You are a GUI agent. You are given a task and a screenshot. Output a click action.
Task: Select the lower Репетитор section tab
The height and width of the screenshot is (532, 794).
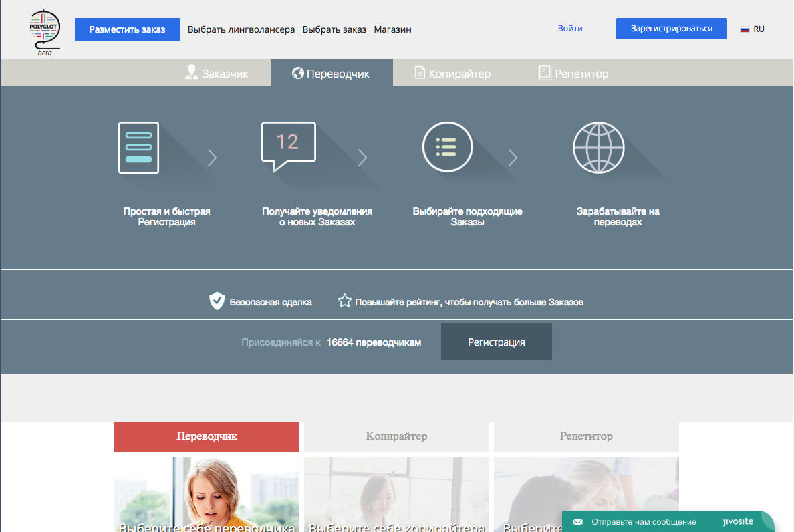pyautogui.click(x=586, y=437)
